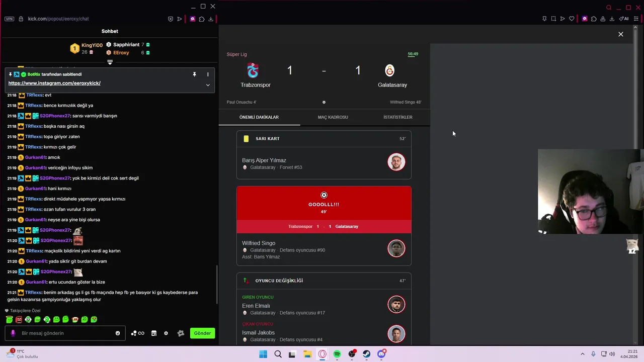Click EEroxy name in the leaderboard
644x362 pixels.
point(121,53)
